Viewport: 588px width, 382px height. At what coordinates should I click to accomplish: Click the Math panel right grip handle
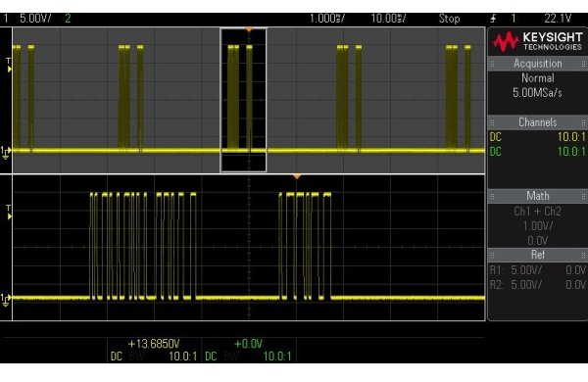tap(583, 196)
